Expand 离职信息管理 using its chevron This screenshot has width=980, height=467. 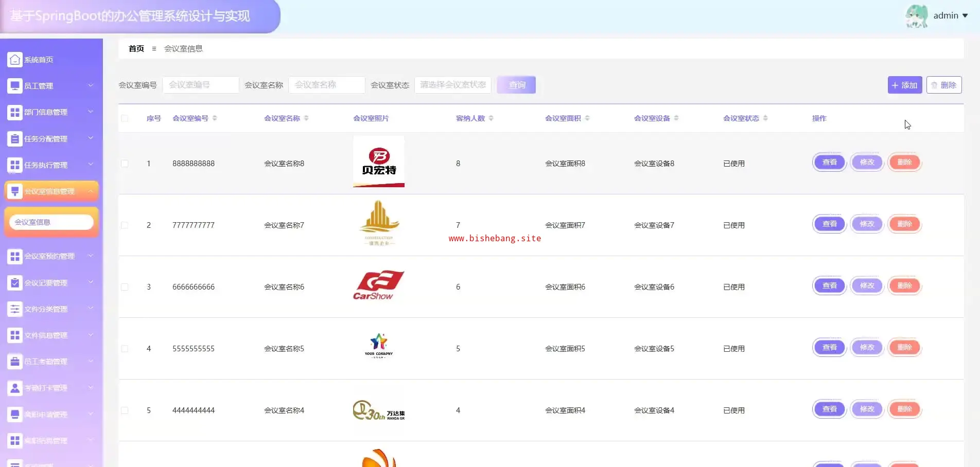(x=91, y=440)
